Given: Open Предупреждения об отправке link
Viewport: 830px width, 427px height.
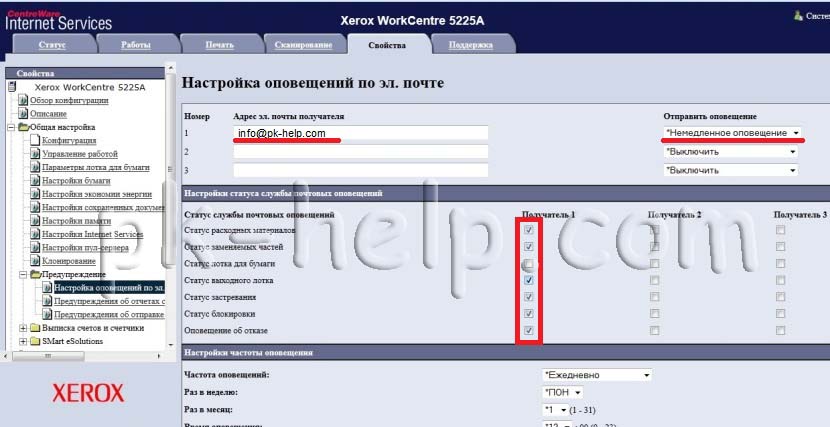Looking at the screenshot, I should click(109, 314).
